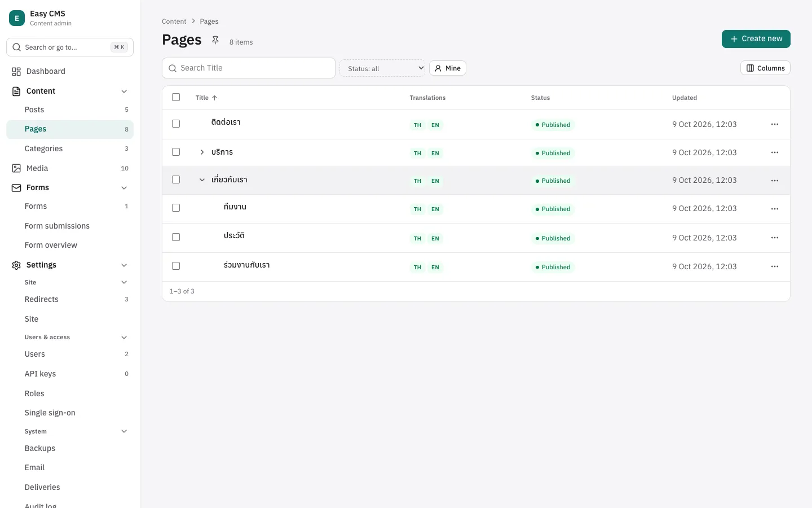The width and height of the screenshot is (812, 508).
Task: Select all rows with header checkbox
Action: pyautogui.click(x=176, y=97)
